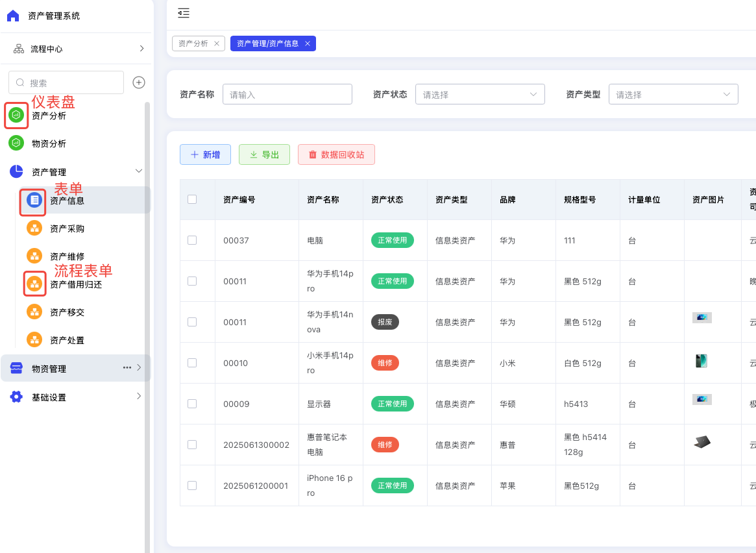Click the 新增 button
The height and width of the screenshot is (553, 756).
pos(205,154)
